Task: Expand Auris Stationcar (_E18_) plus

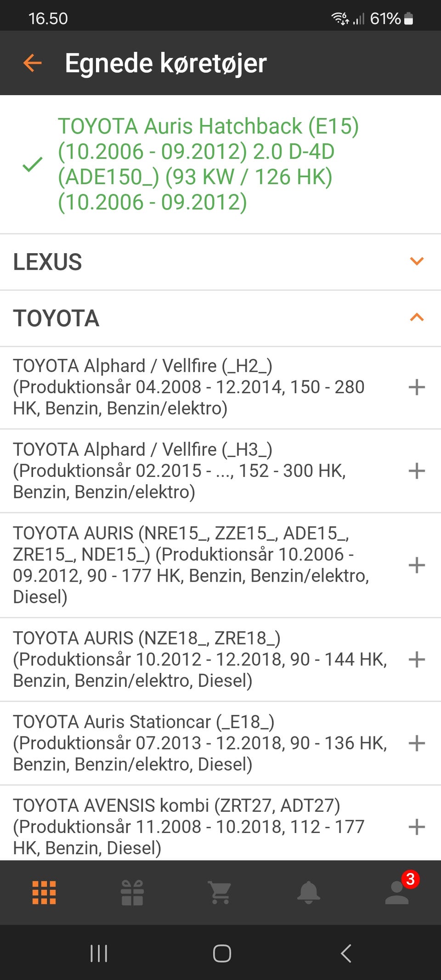Action: tap(417, 743)
